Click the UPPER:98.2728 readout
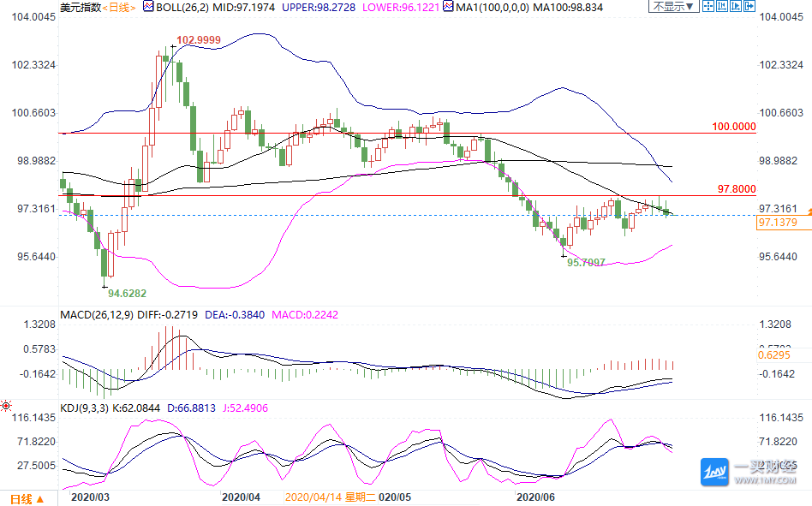Screen dimensions: 812x506 coord(319,7)
